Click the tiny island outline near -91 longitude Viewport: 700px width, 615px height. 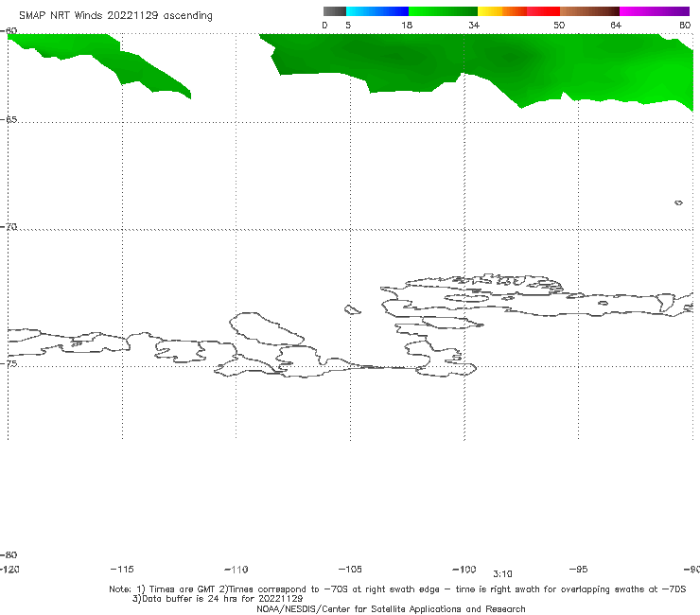[x=678, y=202]
